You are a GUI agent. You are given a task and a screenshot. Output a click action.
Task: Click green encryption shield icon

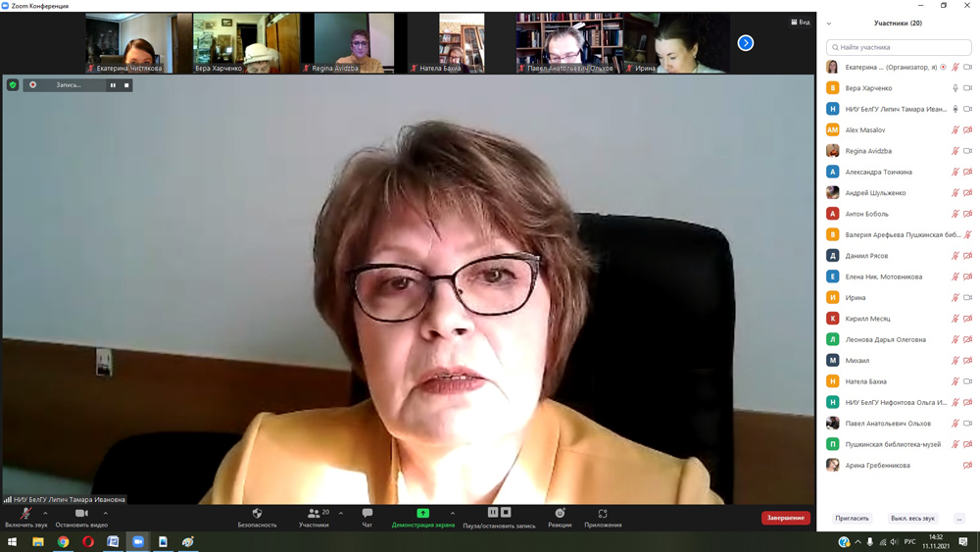pyautogui.click(x=13, y=84)
